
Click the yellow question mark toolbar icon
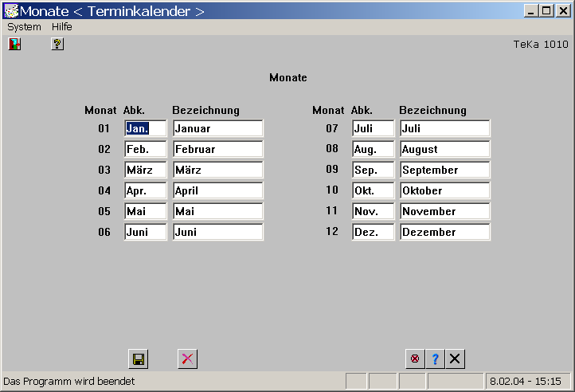57,45
